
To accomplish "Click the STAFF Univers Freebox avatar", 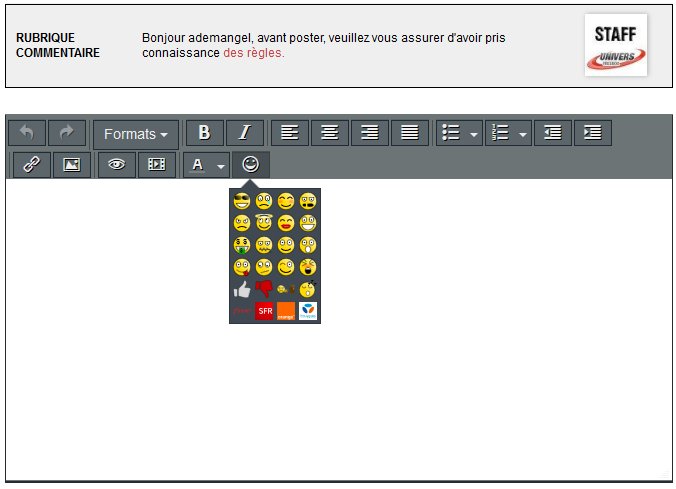I will (616, 45).
